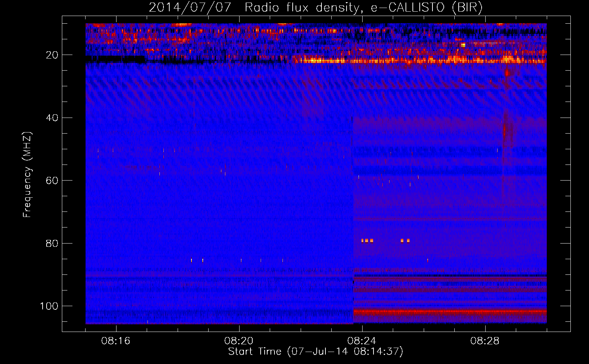This screenshot has height=364, width=589.
Task: Click the 100 frequency tick label
Action: (x=49, y=306)
